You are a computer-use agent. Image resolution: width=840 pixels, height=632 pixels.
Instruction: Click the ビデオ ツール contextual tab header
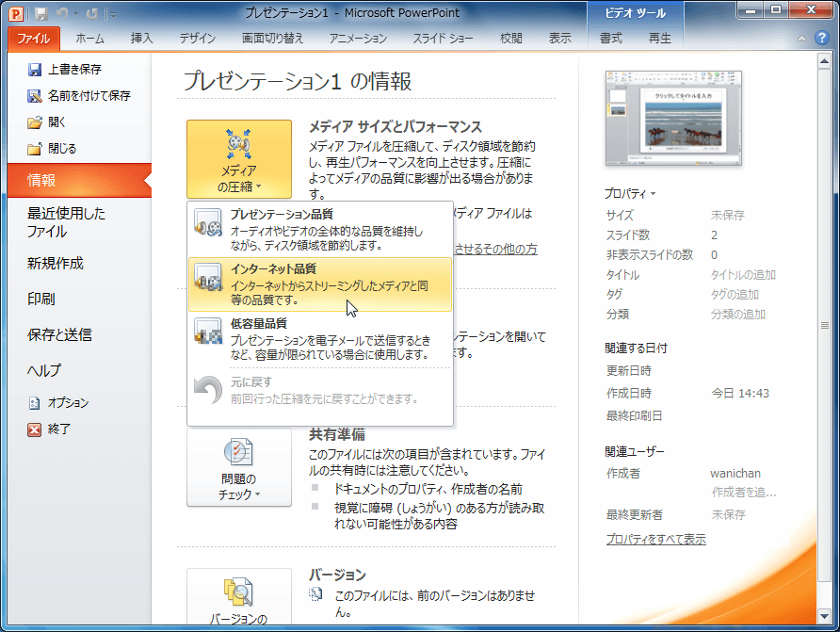click(x=636, y=13)
